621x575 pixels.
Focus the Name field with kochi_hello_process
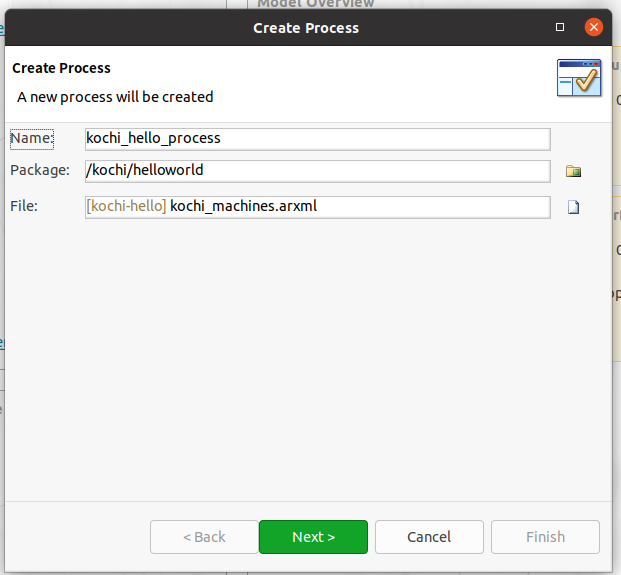[x=318, y=139]
